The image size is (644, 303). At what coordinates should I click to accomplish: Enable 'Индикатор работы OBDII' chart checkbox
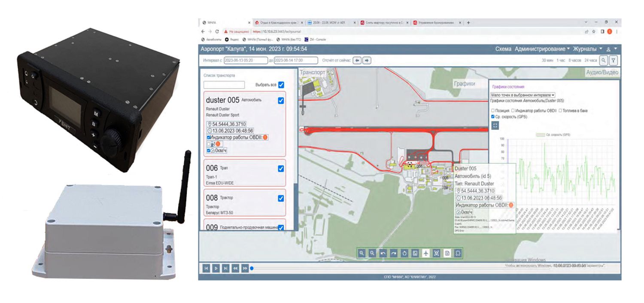(513, 111)
